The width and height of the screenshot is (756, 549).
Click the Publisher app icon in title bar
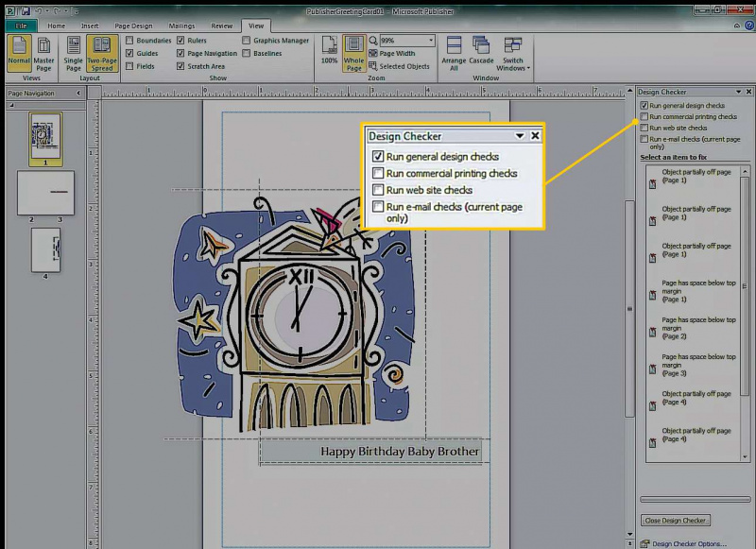pyautogui.click(x=10, y=10)
